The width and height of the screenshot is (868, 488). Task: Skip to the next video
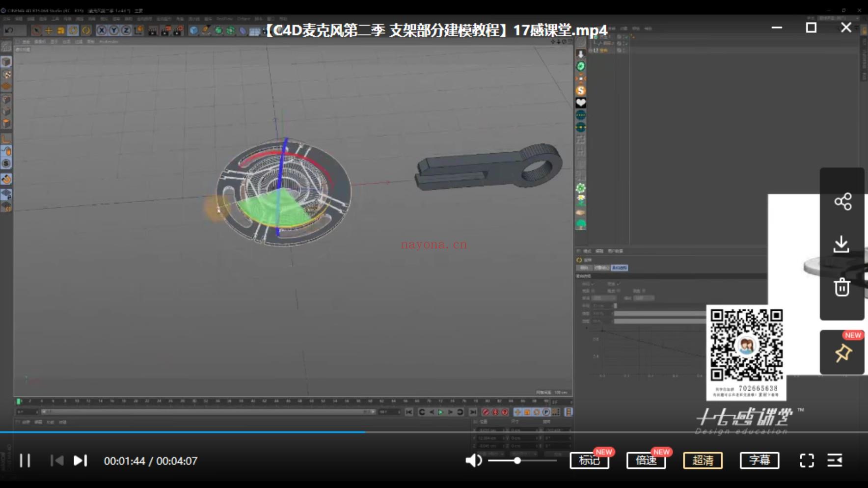click(80, 461)
